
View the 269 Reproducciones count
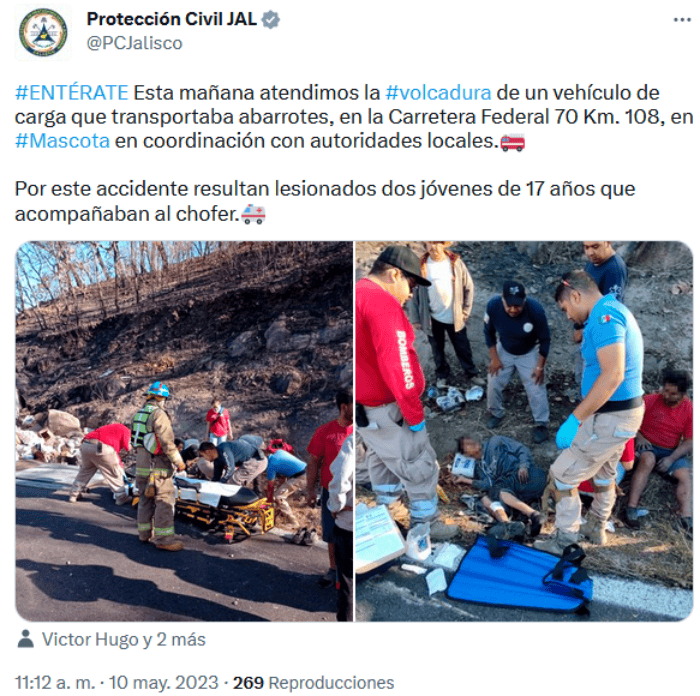pyautogui.click(x=313, y=683)
